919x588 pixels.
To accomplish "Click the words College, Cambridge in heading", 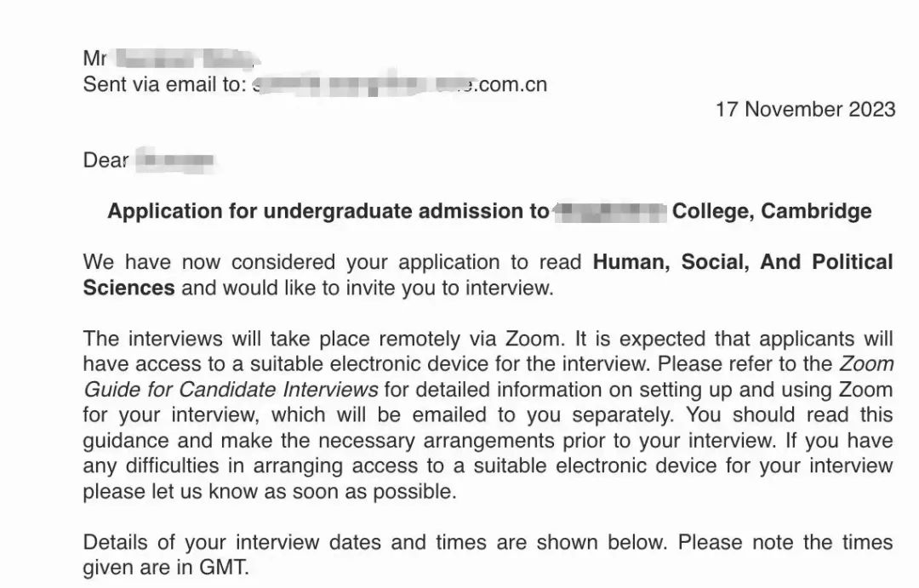I will (x=772, y=211).
